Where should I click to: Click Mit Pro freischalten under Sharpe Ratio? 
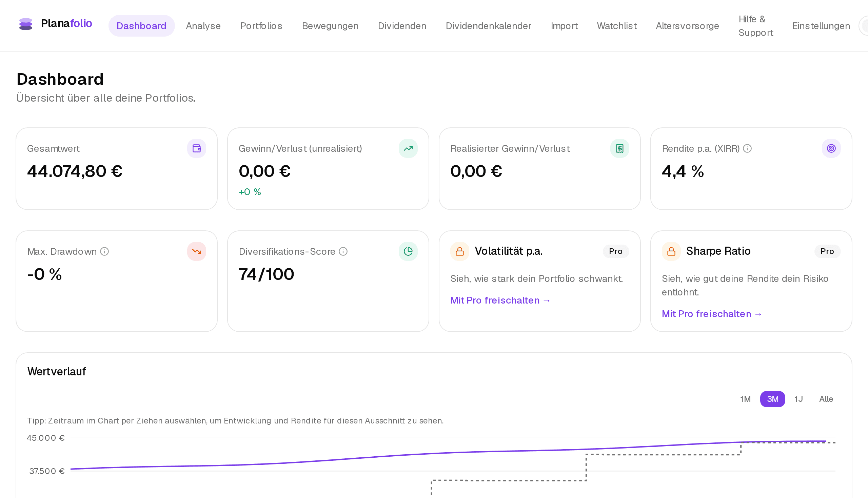click(x=712, y=314)
